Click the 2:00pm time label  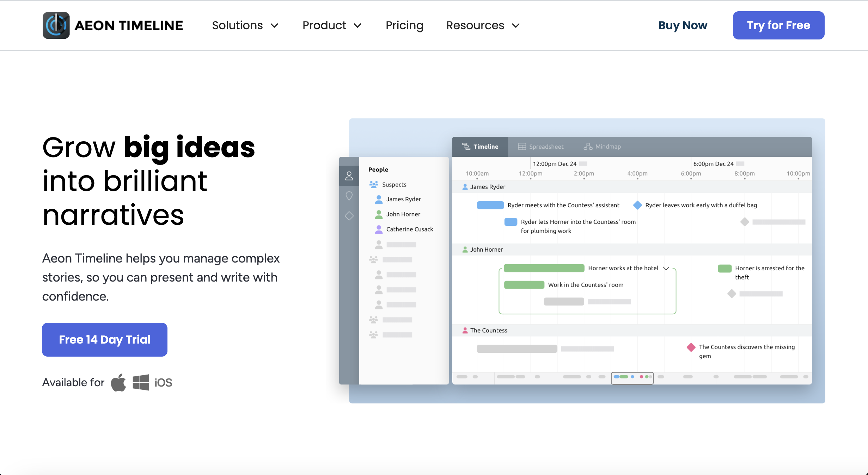coord(584,173)
